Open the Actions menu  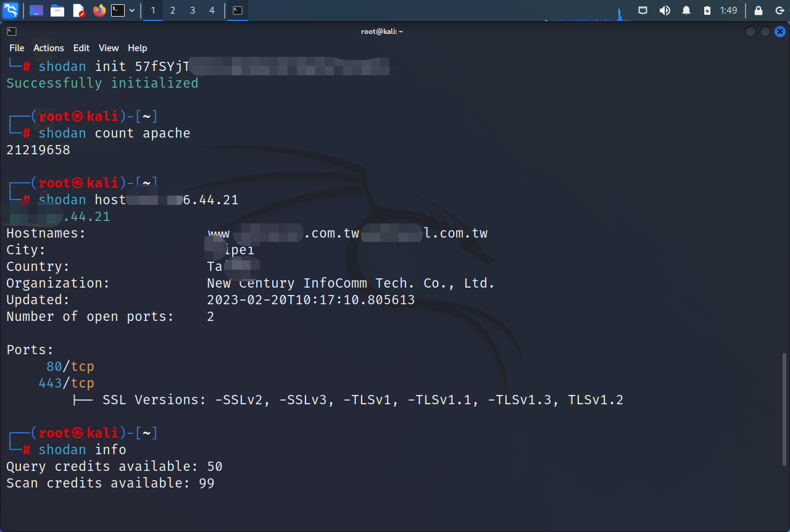pyautogui.click(x=49, y=48)
